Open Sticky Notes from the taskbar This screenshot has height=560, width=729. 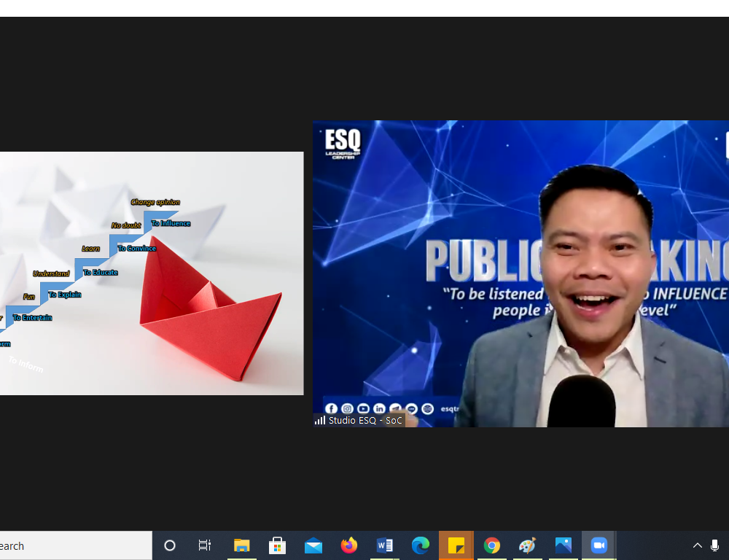click(456, 545)
